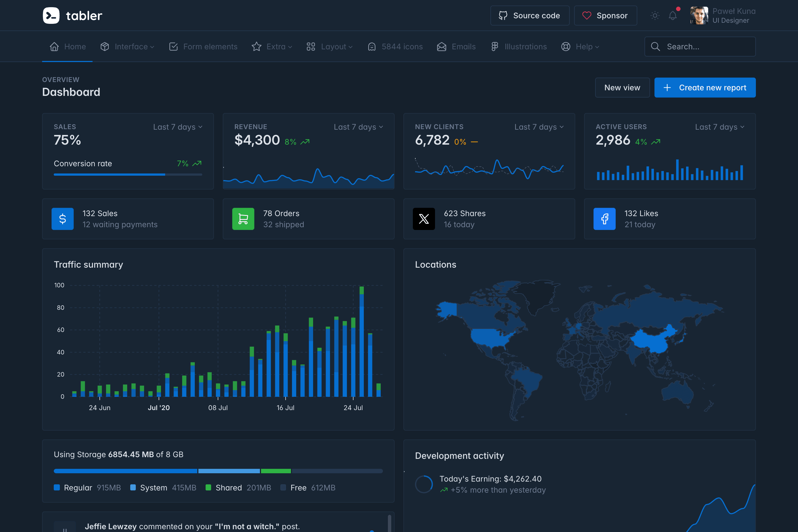Click the shopping cart icon on Orders card

[243, 219]
